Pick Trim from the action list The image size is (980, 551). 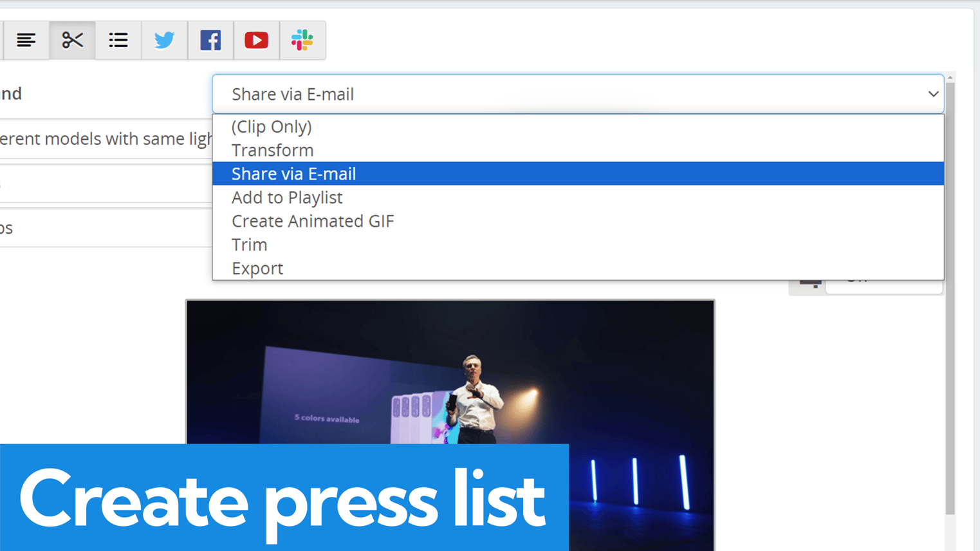(250, 245)
